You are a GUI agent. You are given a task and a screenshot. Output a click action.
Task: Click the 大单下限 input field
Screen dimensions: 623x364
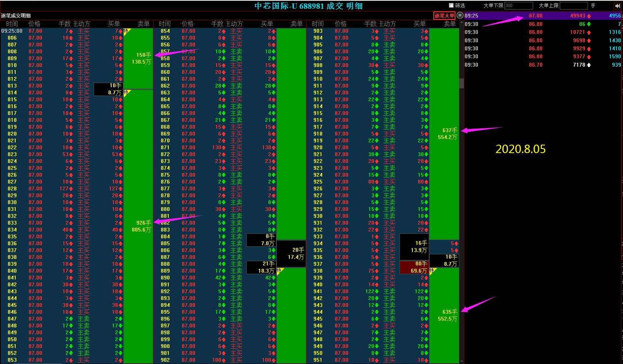coord(518,6)
